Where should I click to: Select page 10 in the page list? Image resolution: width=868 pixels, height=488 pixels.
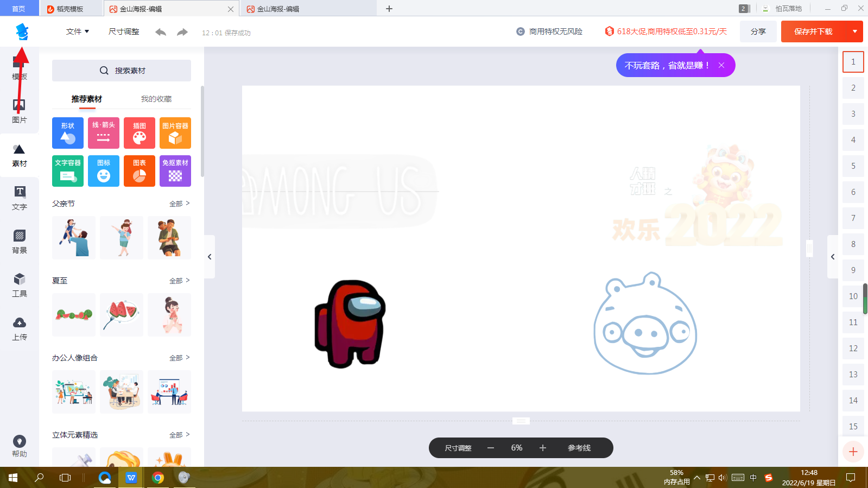(x=853, y=296)
